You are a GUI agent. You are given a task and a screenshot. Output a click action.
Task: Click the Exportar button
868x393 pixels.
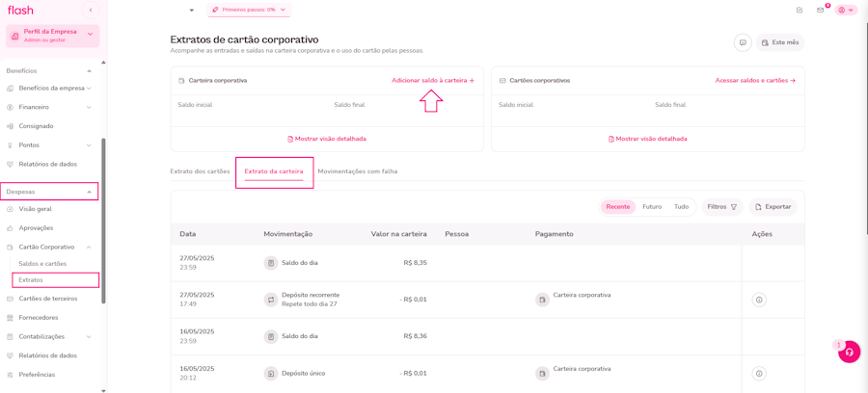click(773, 207)
